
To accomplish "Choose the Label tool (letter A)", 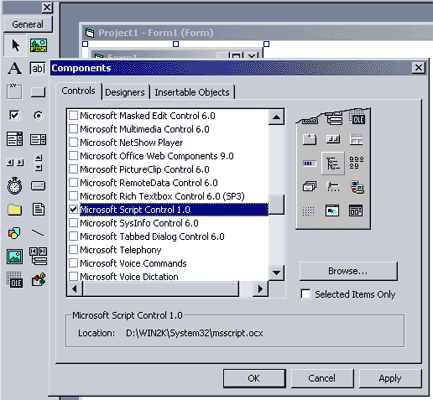I will (x=14, y=68).
